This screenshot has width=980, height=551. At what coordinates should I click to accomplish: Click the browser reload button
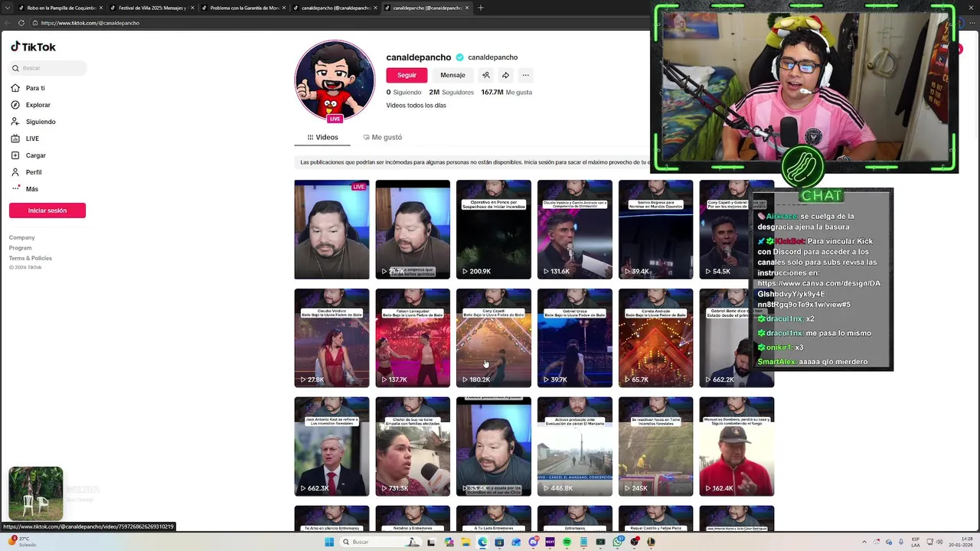21,23
